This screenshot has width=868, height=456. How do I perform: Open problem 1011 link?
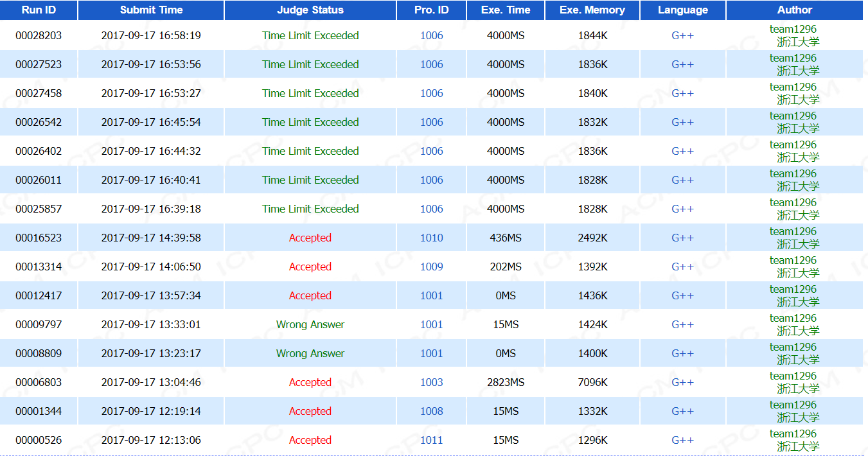[x=431, y=440]
